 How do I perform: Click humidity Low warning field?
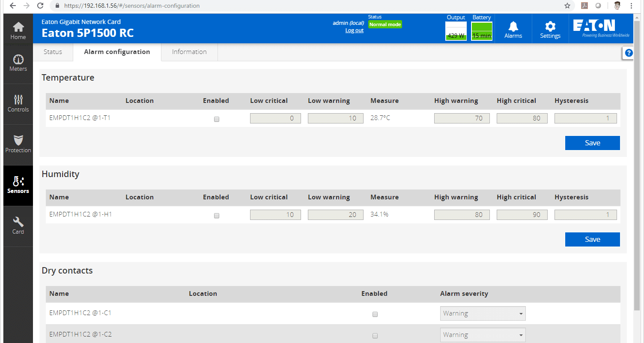pyautogui.click(x=336, y=215)
